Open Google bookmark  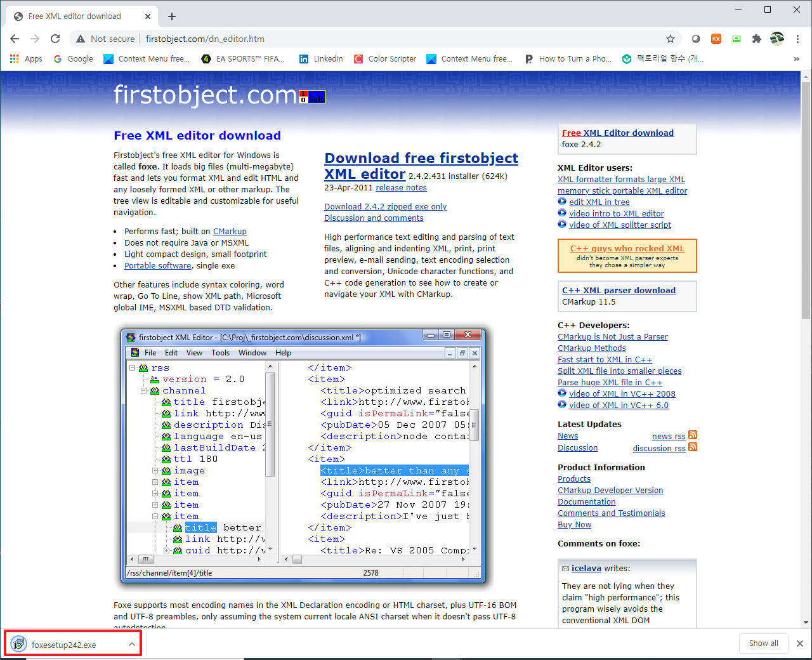pyautogui.click(x=73, y=59)
